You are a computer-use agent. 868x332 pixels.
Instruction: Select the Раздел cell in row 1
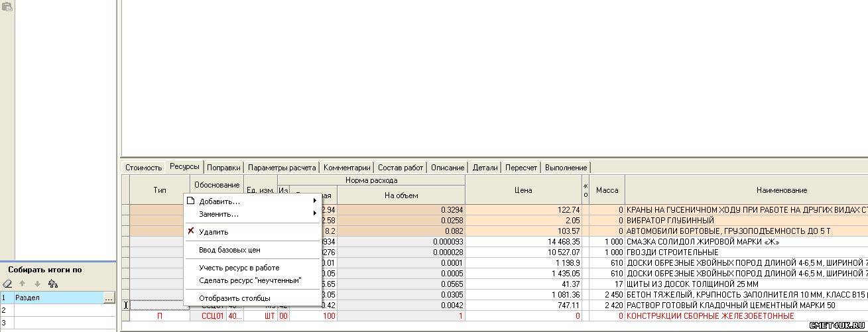point(59,298)
